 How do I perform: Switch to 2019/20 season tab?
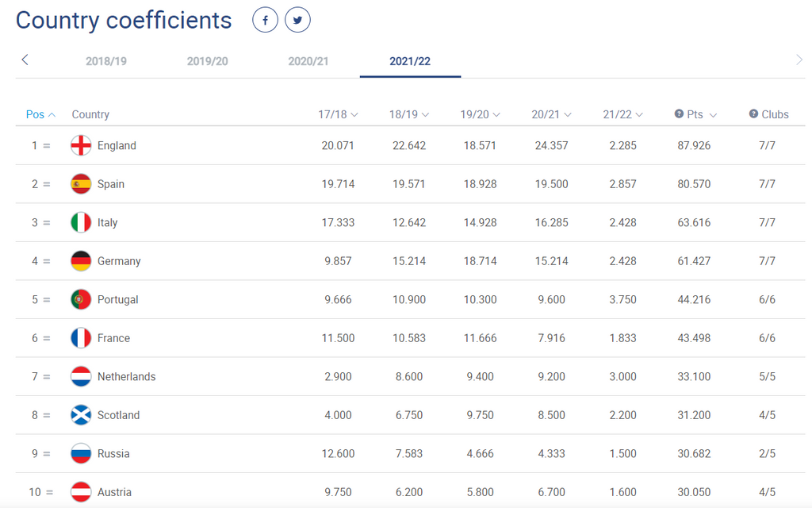coord(207,61)
